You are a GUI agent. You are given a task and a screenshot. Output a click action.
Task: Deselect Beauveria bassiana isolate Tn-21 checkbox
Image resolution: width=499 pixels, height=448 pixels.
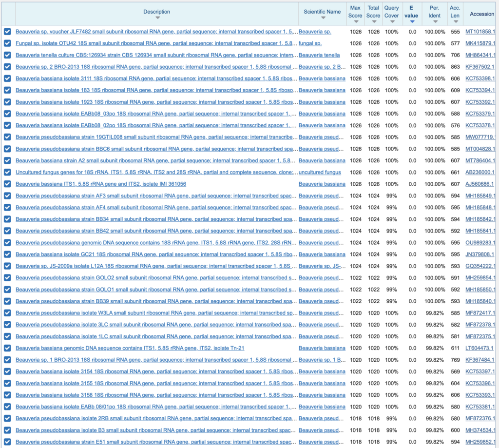[x=7, y=348]
